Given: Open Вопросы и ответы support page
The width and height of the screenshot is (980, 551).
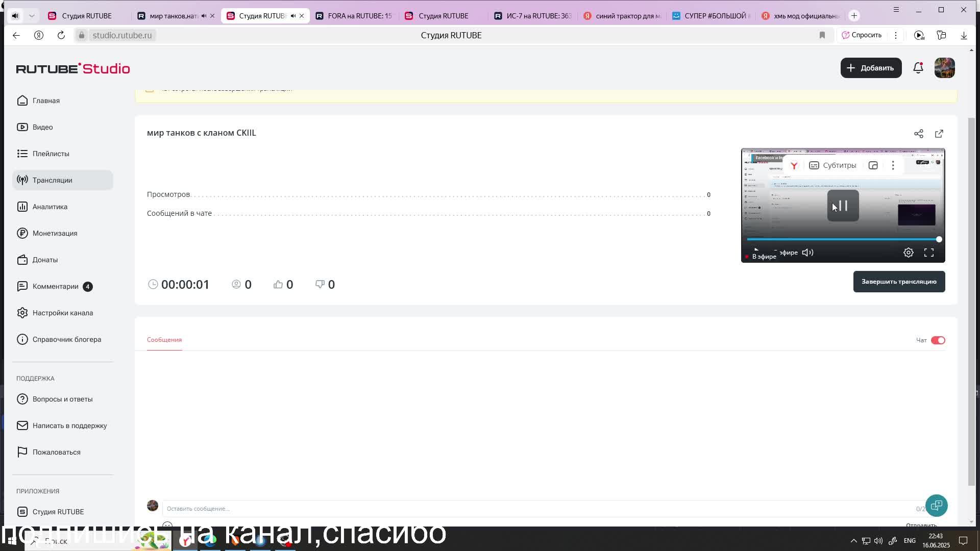Looking at the screenshot, I should [x=62, y=399].
